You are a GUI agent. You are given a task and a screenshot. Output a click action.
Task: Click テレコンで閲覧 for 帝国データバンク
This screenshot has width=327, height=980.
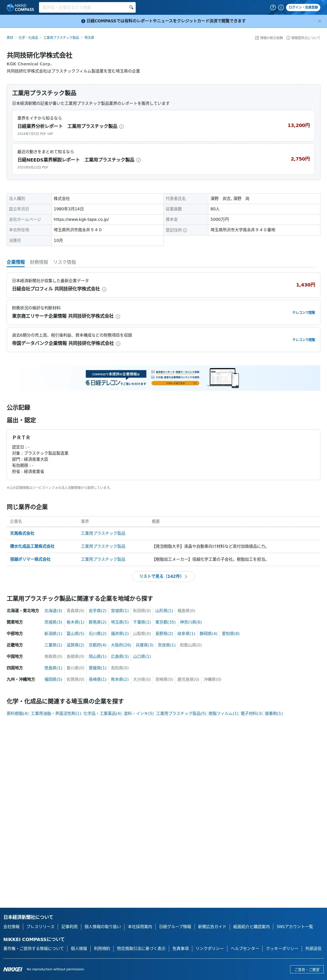click(x=303, y=340)
